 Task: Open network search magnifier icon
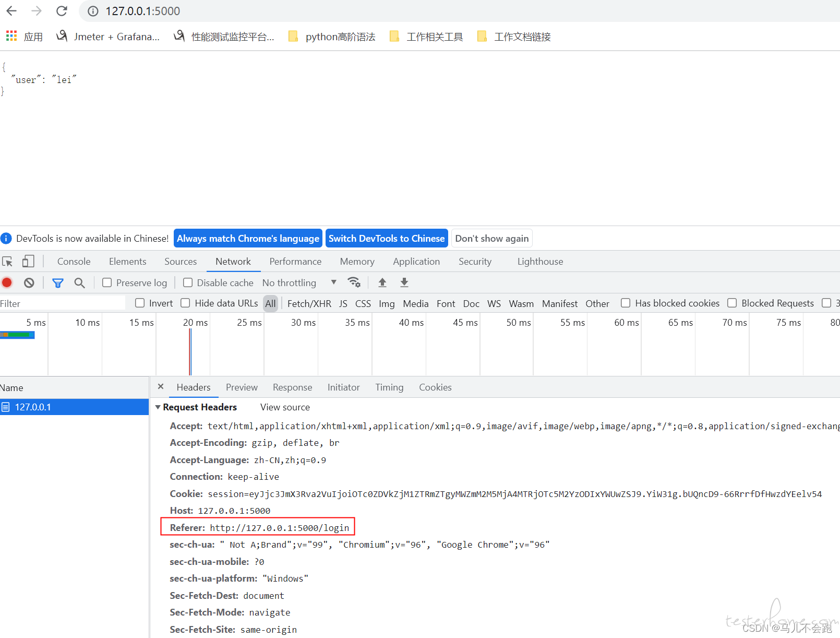click(x=79, y=282)
